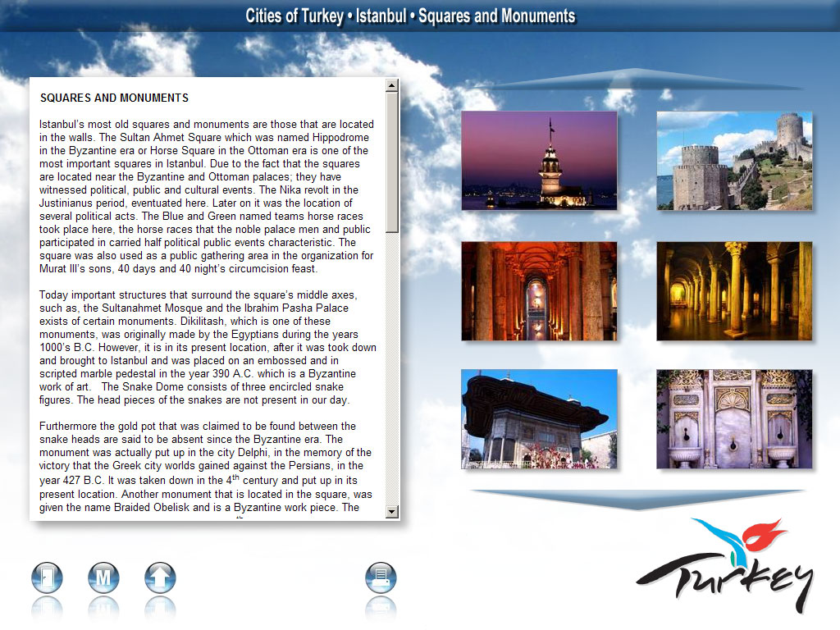Open the main menu 'M' button

[x=103, y=577]
